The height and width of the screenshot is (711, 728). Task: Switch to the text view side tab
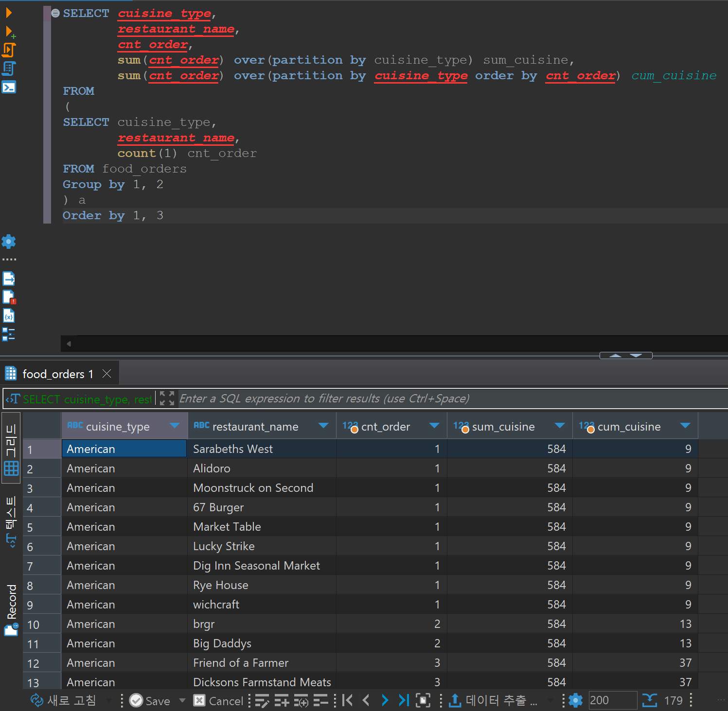pyautogui.click(x=11, y=521)
